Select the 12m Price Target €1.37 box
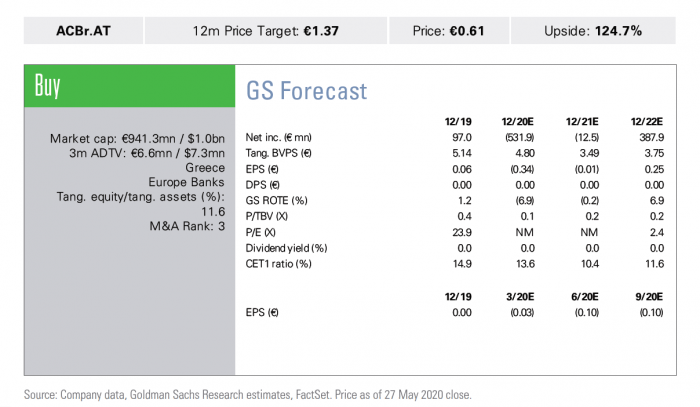Image resolution: width=700 pixels, height=407 pixels. [x=266, y=31]
